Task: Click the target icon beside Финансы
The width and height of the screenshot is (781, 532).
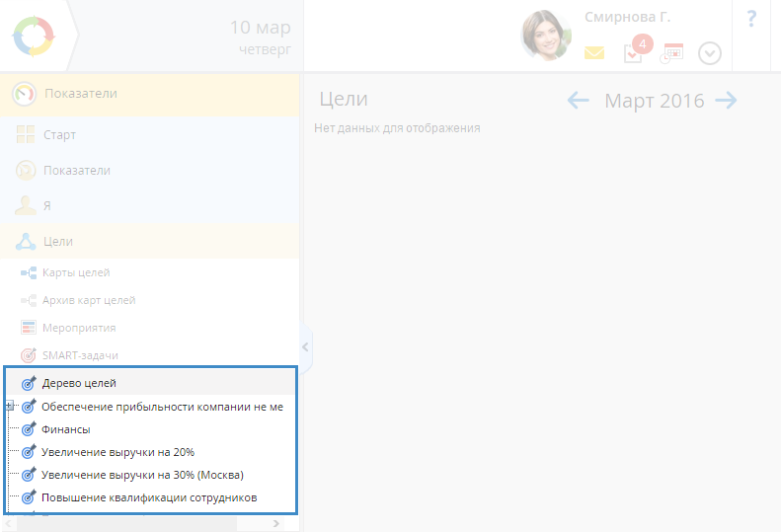Action: (x=29, y=429)
